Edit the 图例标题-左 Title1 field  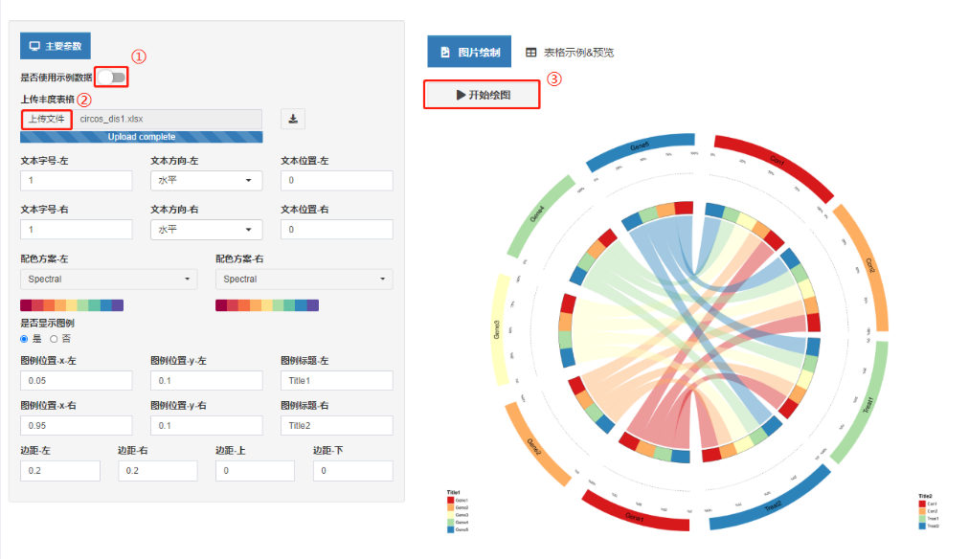coord(336,380)
